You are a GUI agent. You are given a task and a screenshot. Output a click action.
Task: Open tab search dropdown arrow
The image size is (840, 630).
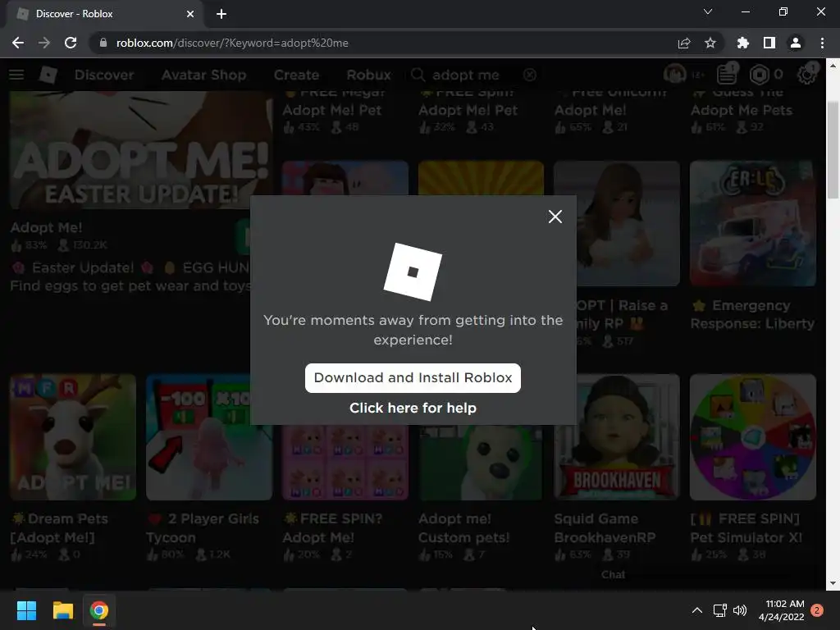click(708, 11)
